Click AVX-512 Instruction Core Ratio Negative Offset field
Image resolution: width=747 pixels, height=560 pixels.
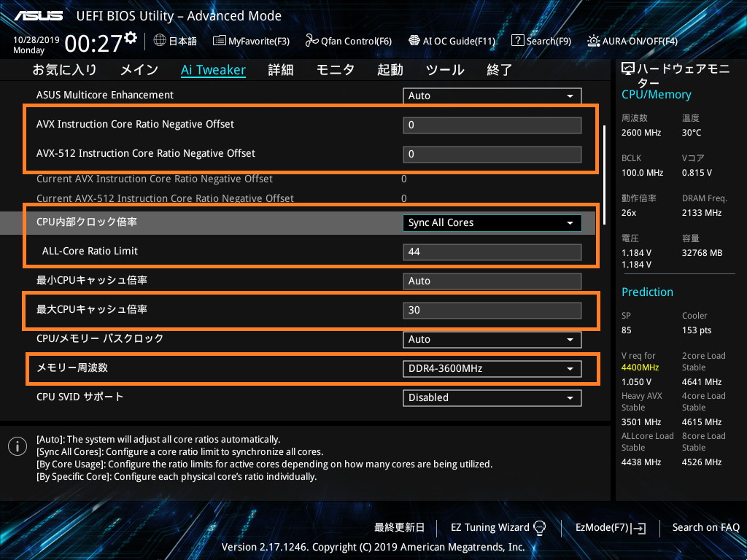point(492,155)
